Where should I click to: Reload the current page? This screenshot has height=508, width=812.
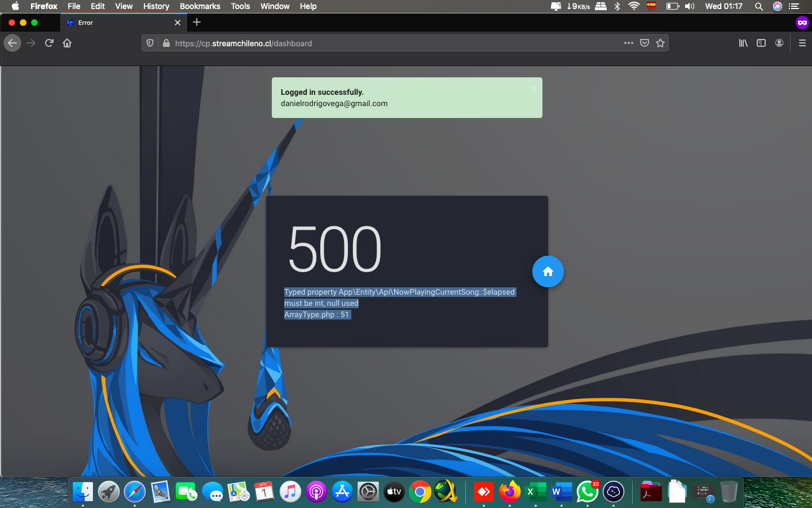[49, 43]
